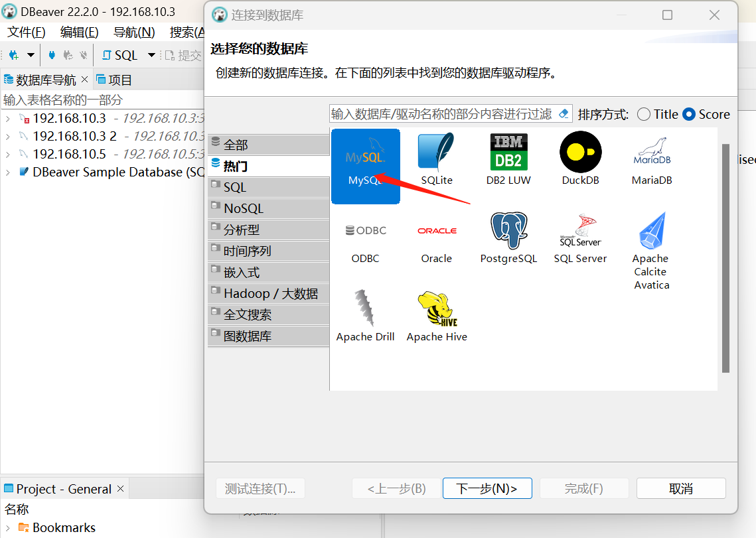Select the Hadoop / 大数据 category
756x538 pixels.
coord(269,293)
